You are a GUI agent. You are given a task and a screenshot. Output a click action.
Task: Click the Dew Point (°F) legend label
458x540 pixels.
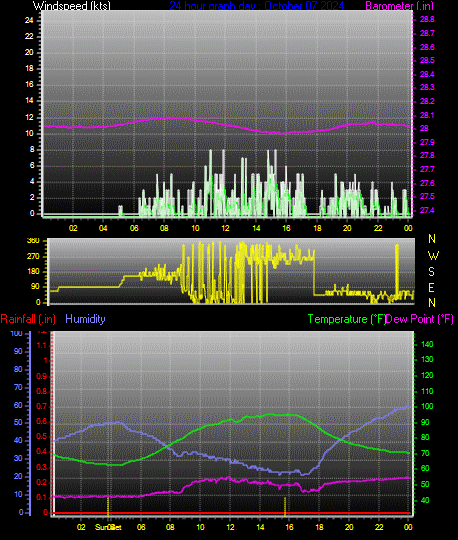tap(419, 319)
